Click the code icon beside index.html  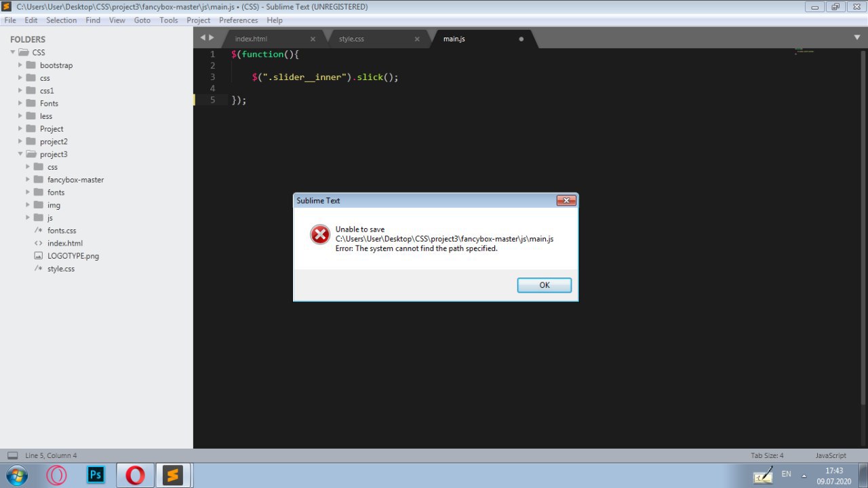pos(39,243)
